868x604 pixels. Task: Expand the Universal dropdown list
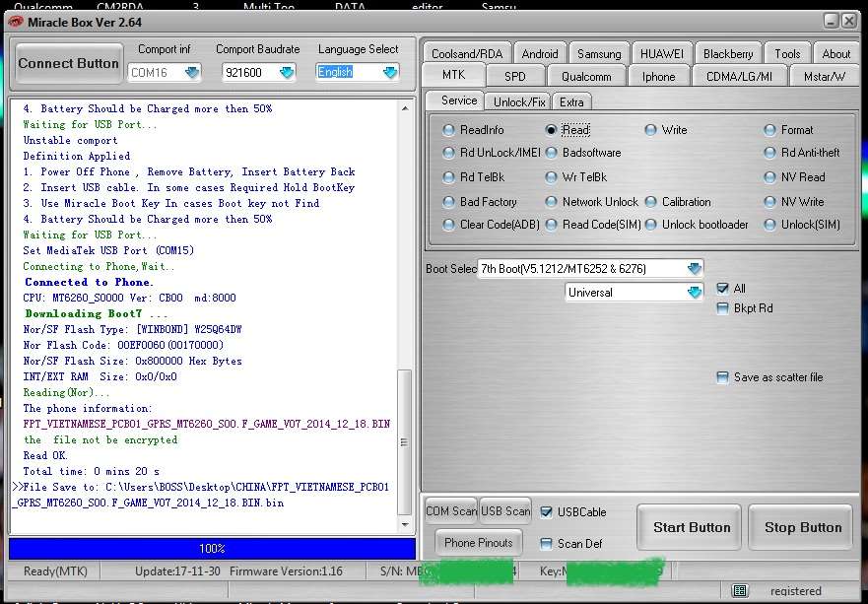(x=694, y=293)
